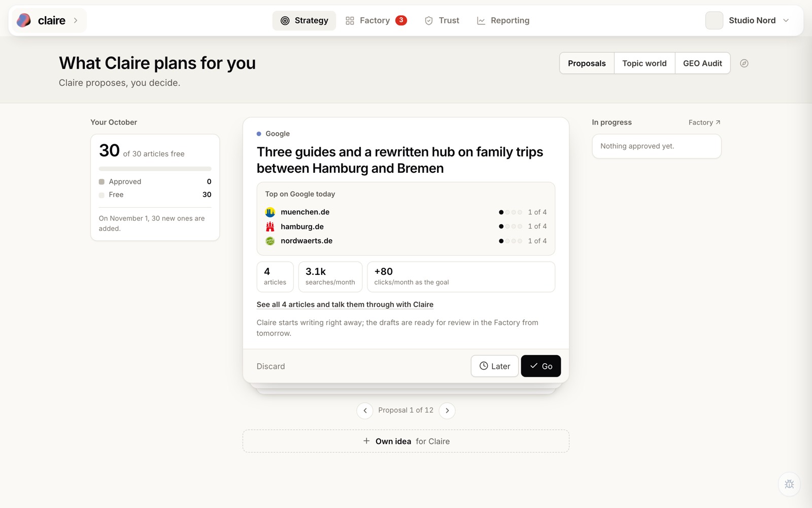
Task: Go to next proposal arrow
Action: (x=447, y=410)
